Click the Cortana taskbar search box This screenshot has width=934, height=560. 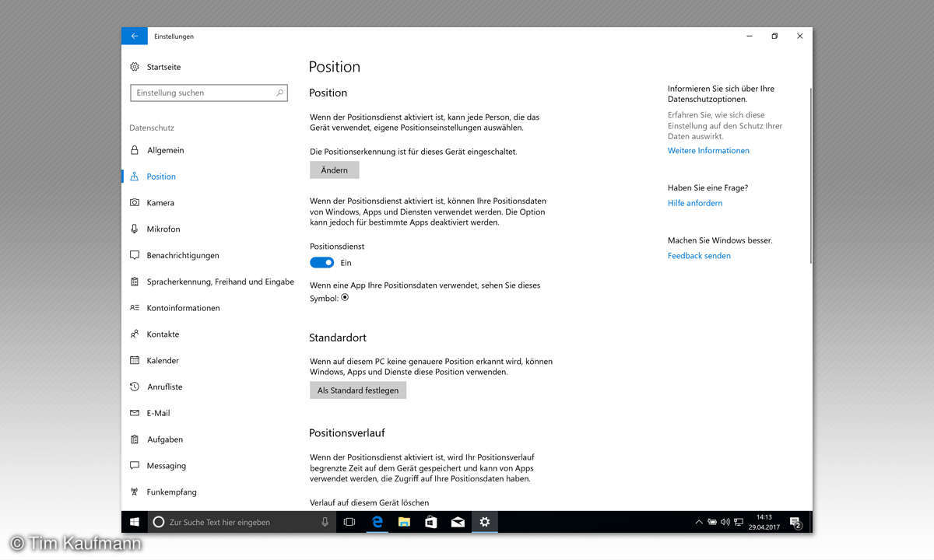(241, 522)
